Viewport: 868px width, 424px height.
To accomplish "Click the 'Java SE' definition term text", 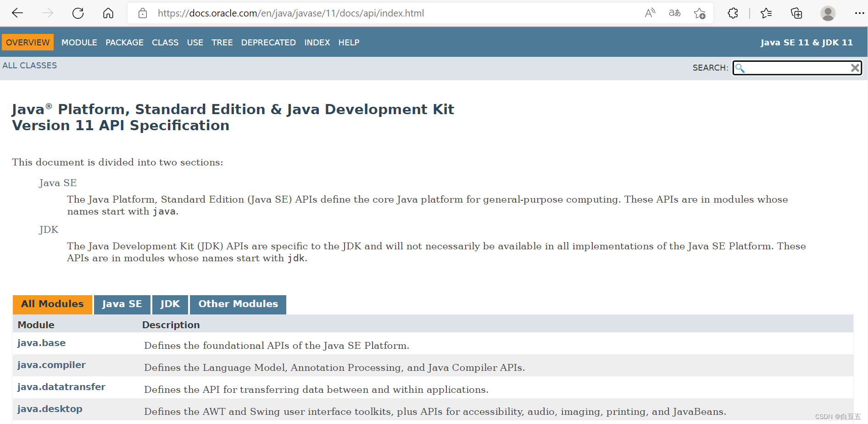I will [58, 183].
